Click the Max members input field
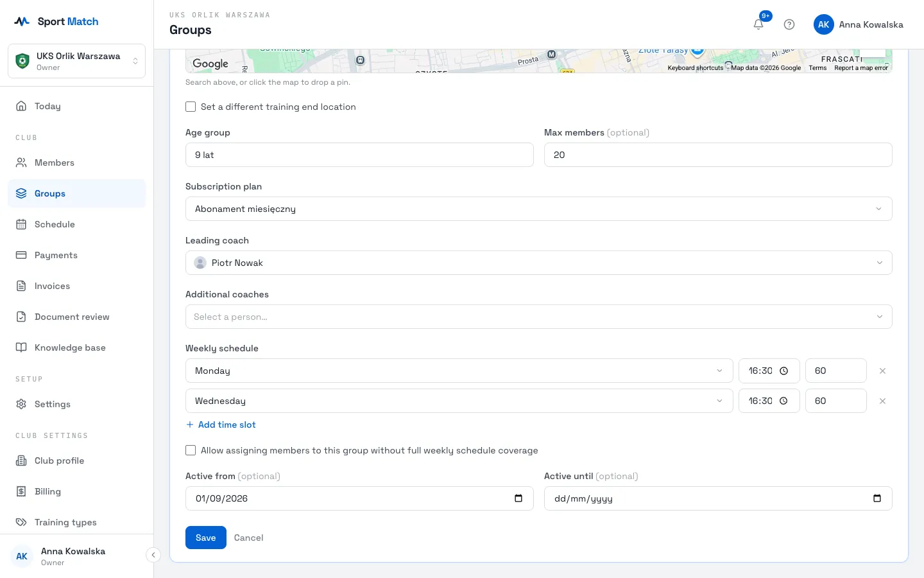The height and width of the screenshot is (578, 924). tap(718, 155)
